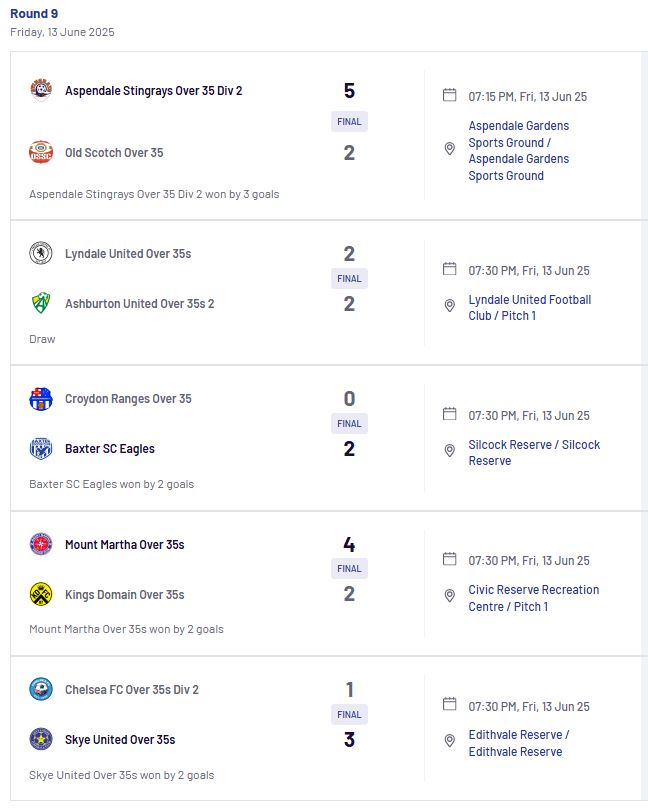Click the Skye United club badge
Image resolution: width=648 pixels, height=808 pixels.
[41, 739]
